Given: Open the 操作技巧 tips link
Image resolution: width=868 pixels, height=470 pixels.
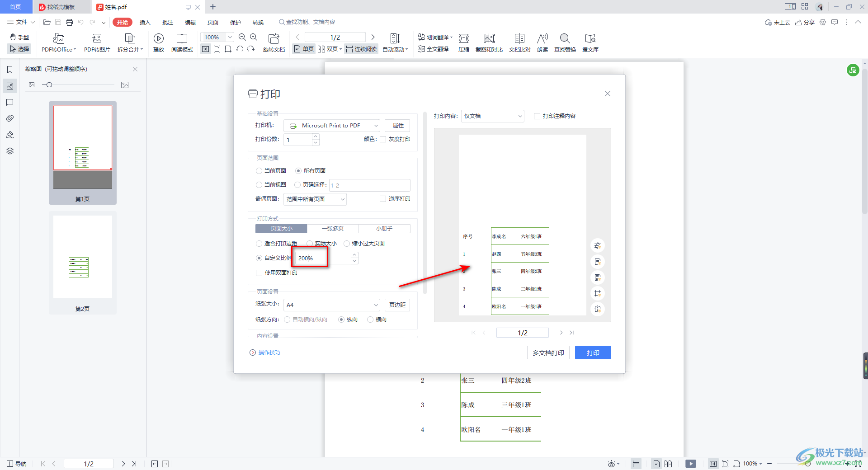Looking at the screenshot, I should point(265,352).
